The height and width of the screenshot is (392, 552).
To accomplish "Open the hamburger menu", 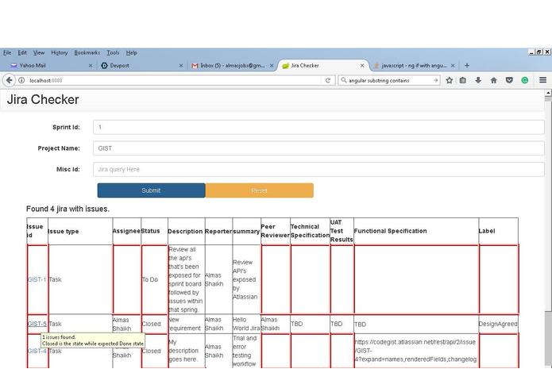I will (x=542, y=80).
